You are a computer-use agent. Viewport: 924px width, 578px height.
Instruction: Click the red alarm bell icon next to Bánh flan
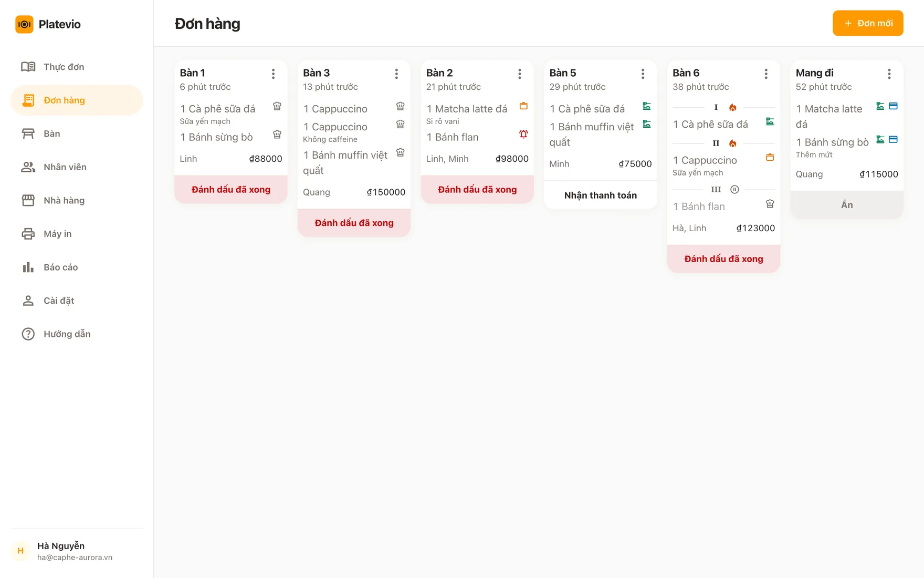523,135
